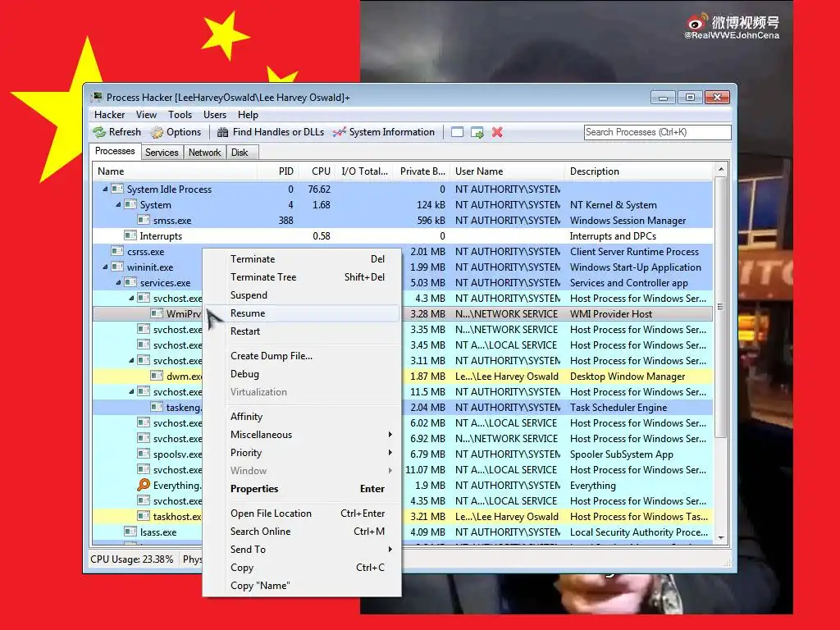Expand the Miscellaneous submenu
The height and width of the screenshot is (630, 840).
[302, 435]
